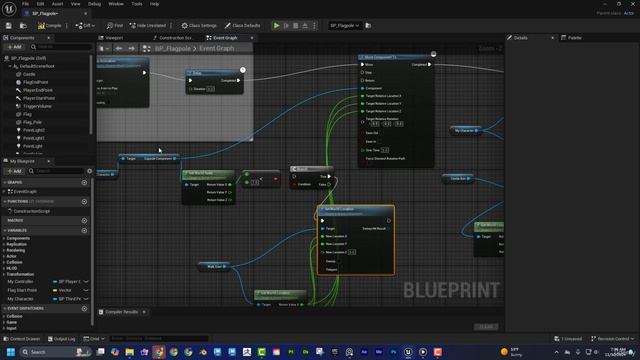This screenshot has height=360, width=640.
Task: Open Class Defaults
Action: point(242,26)
